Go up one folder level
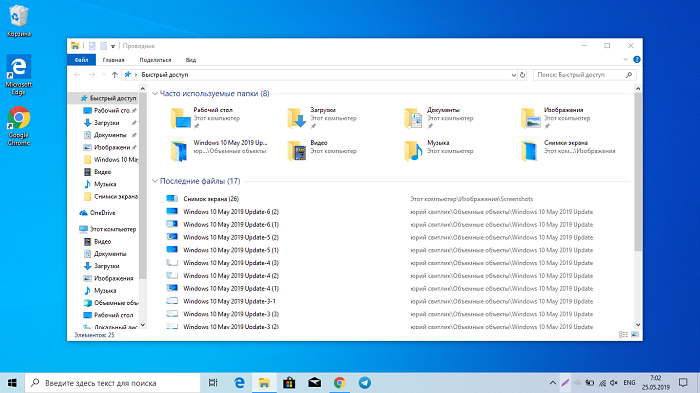 (114, 75)
